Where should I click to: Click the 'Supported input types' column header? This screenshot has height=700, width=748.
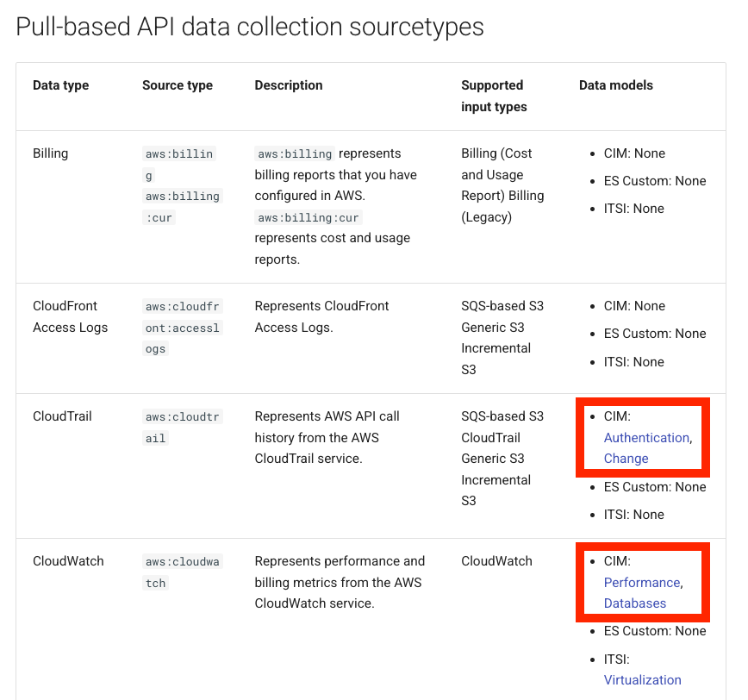(495, 96)
